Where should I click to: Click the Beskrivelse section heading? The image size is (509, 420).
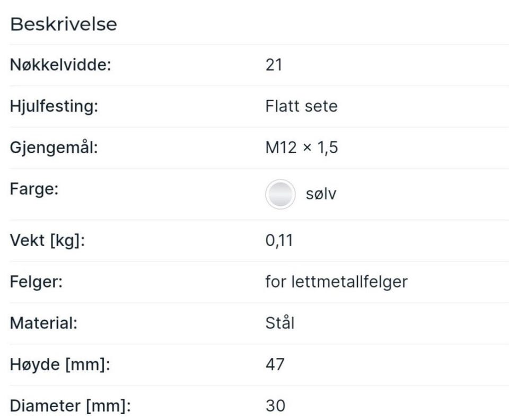[64, 24]
